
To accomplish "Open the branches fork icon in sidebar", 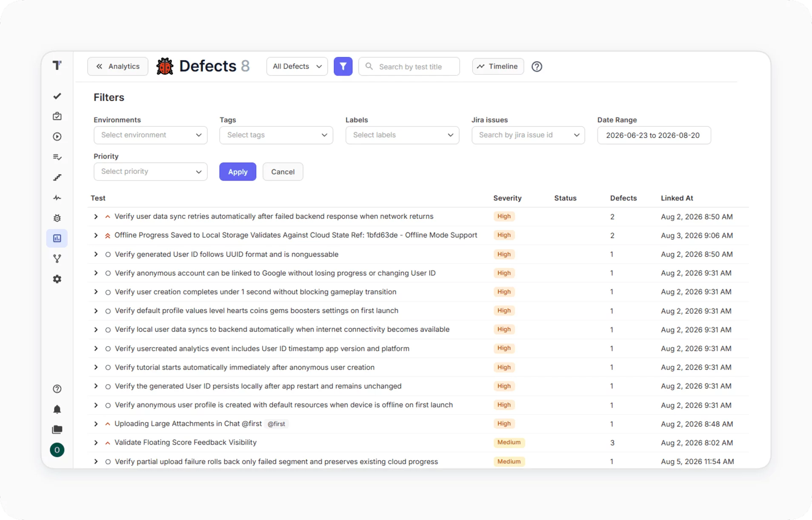I will coord(57,259).
